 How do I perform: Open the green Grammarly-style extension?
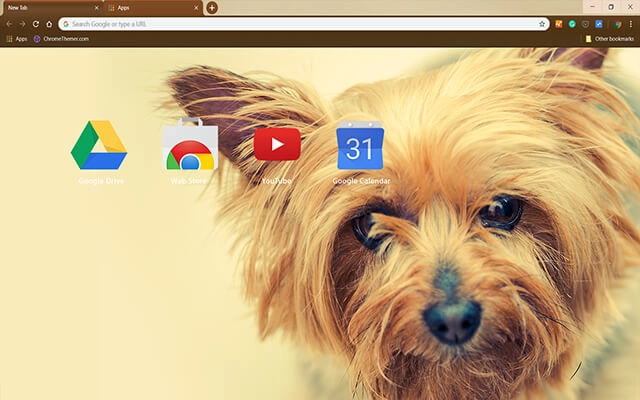pos(572,24)
